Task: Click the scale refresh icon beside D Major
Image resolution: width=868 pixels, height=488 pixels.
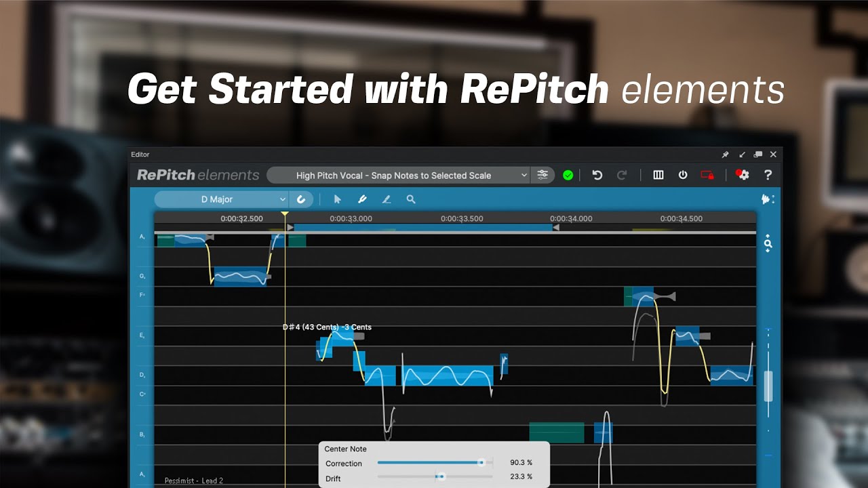Action: tap(302, 199)
